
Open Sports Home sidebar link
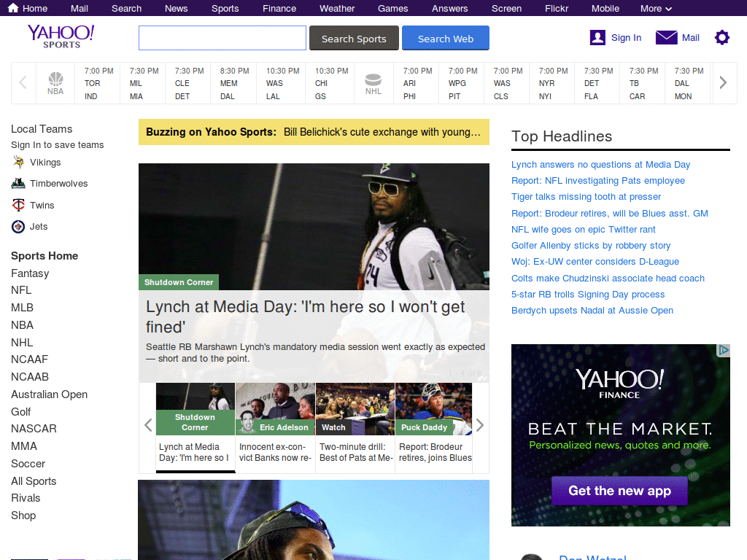[44, 256]
